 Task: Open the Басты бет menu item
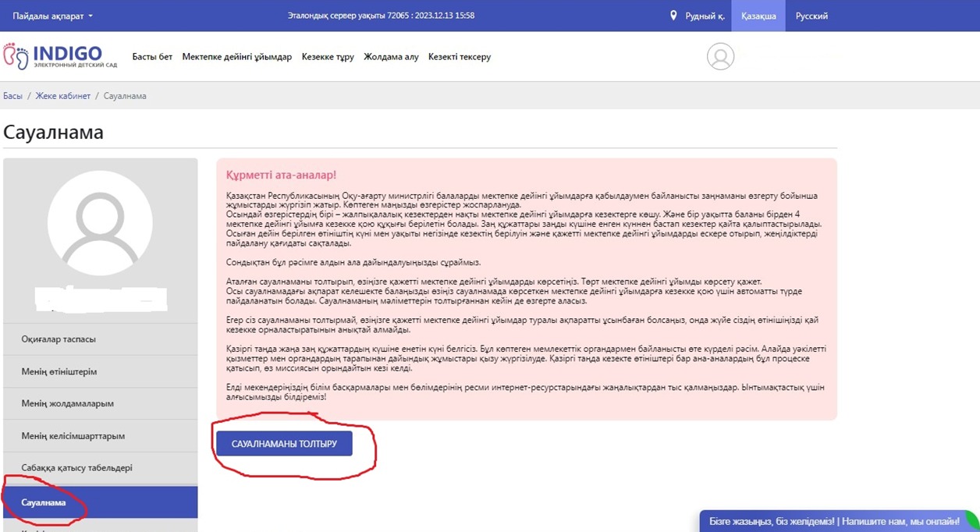(152, 57)
